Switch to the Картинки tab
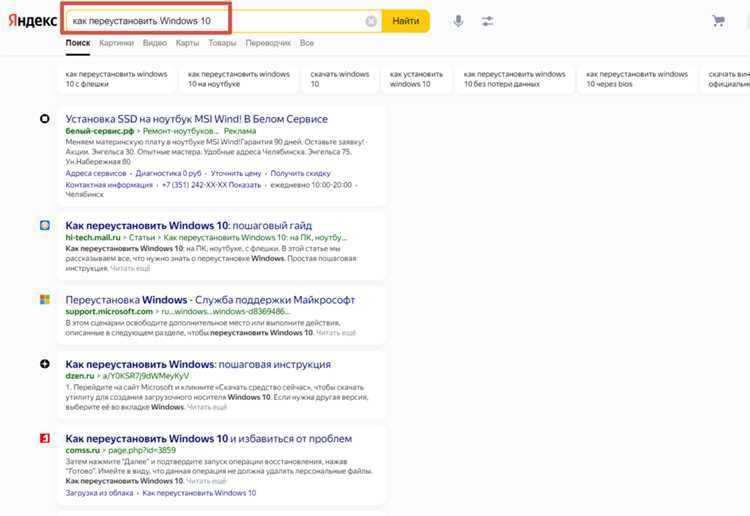 (x=116, y=43)
